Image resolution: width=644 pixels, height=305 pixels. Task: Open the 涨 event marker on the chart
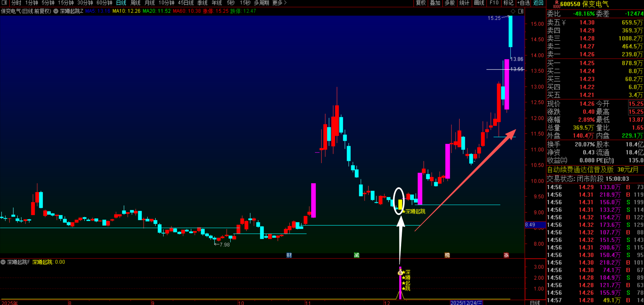click(x=506, y=255)
